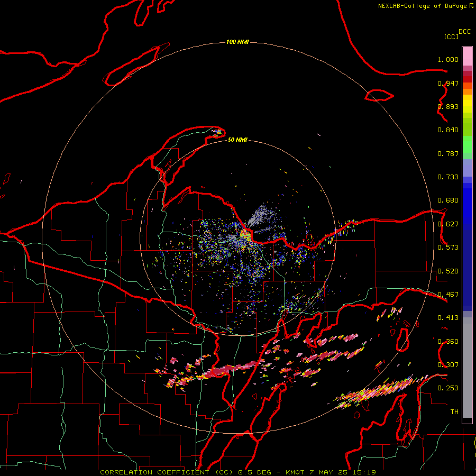Click the 0.253 scale value
Image resolution: width=476 pixels, height=476 pixels.
(x=448, y=388)
